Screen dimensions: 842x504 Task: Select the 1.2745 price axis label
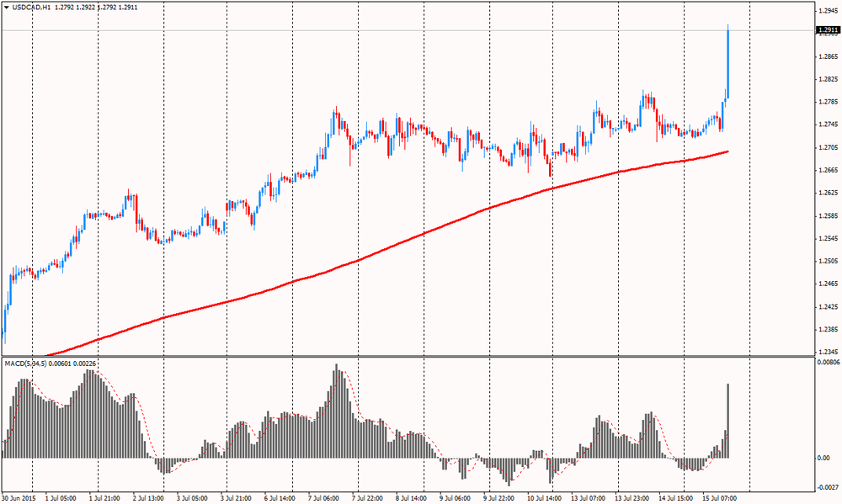829,125
